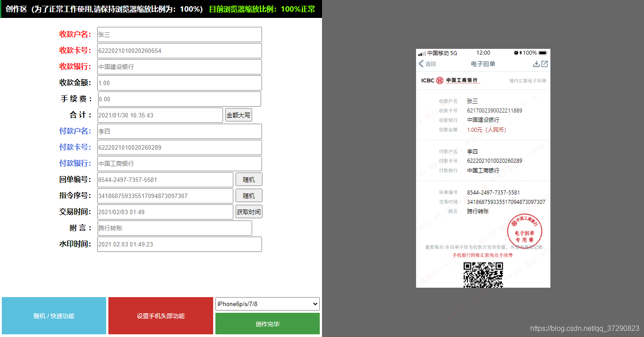
Task: Tap the download icon in phone preview
Action: 536,64
